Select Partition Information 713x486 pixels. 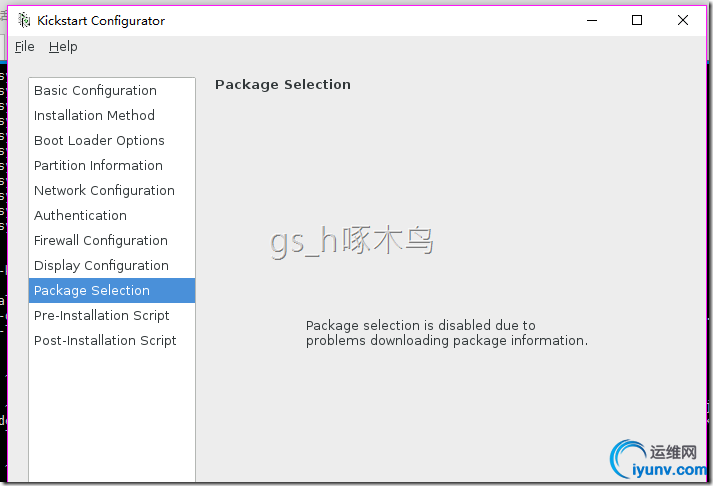(x=98, y=165)
